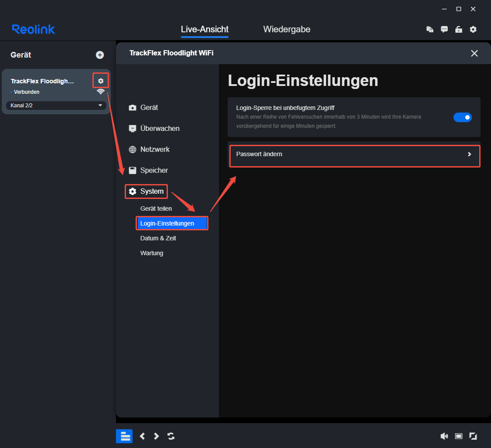The image size is (491, 448).
Task: Open device settings gear for TrackFlex Floodlight
Action: 101,81
